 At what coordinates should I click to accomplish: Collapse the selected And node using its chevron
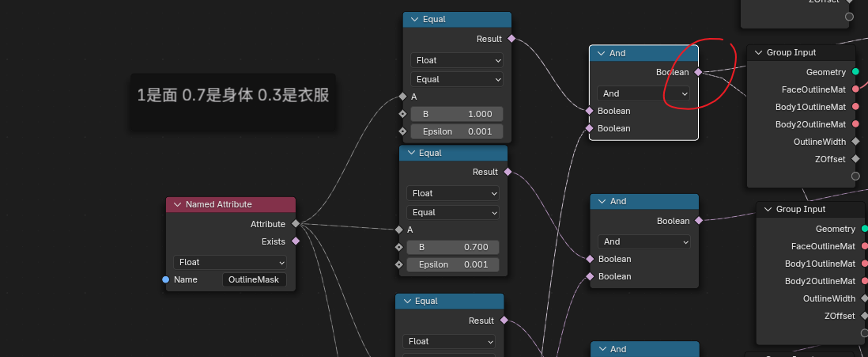601,53
